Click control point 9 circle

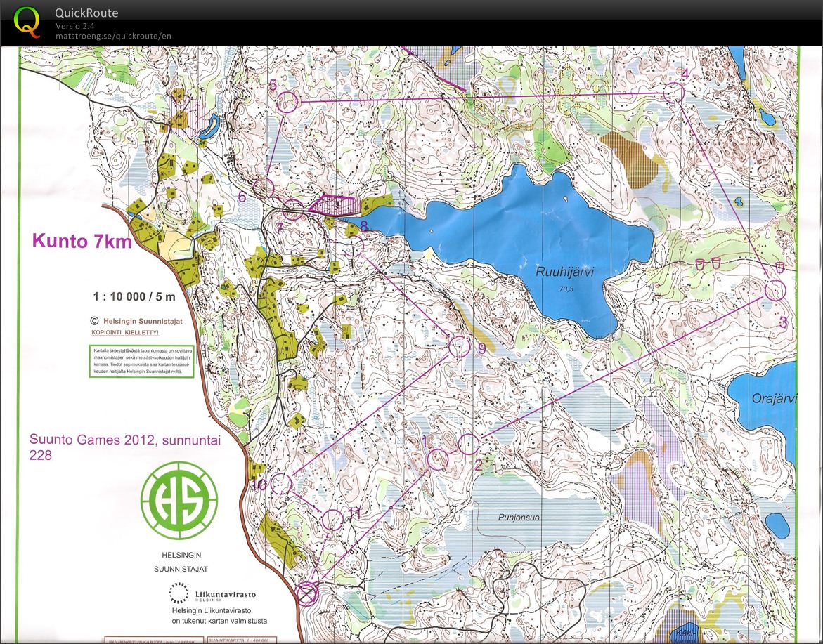point(460,346)
